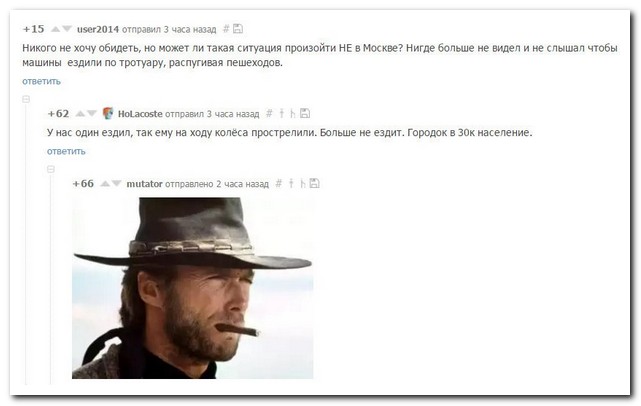Click hash permalink on mutator's comment
The width and height of the screenshot is (641, 406).
(x=278, y=184)
